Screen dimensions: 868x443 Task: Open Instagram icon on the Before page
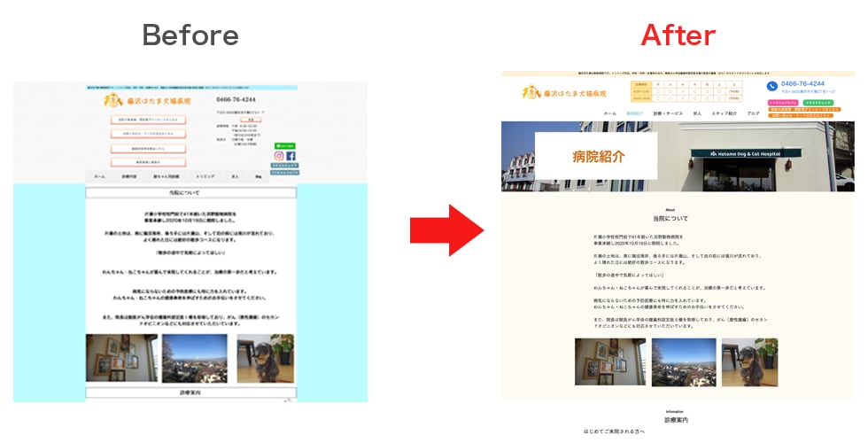(279, 156)
